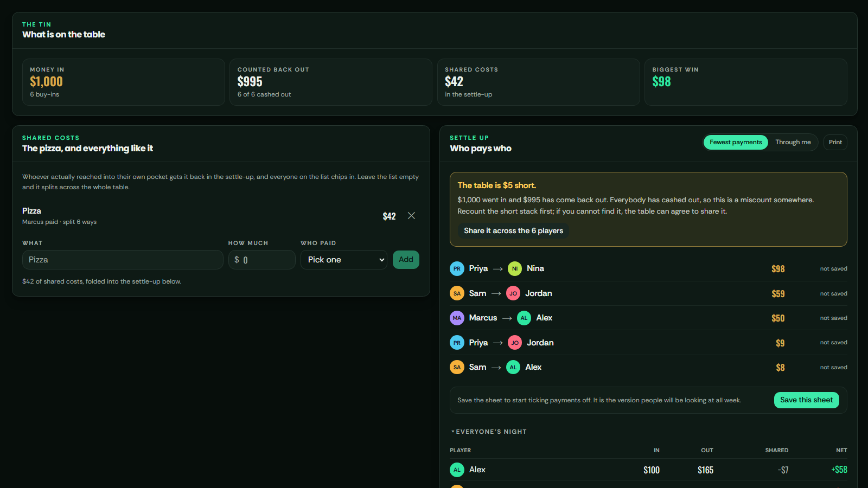Viewport: 868px width, 488px height.
Task: Focus the How Much amount field
Action: pyautogui.click(x=261, y=260)
